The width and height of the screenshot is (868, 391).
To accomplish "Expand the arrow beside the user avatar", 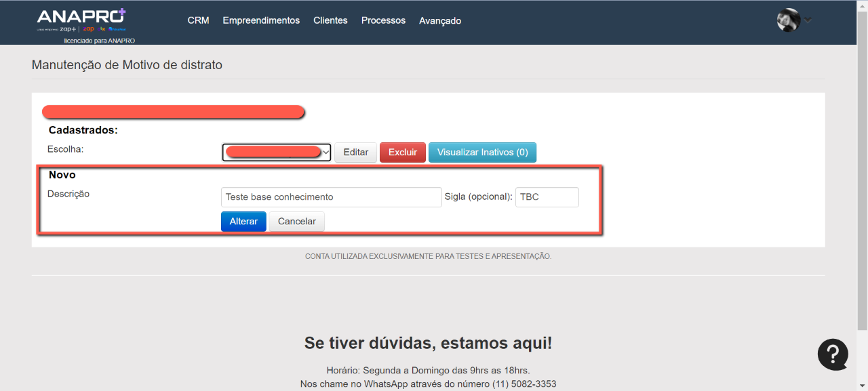I will (808, 20).
